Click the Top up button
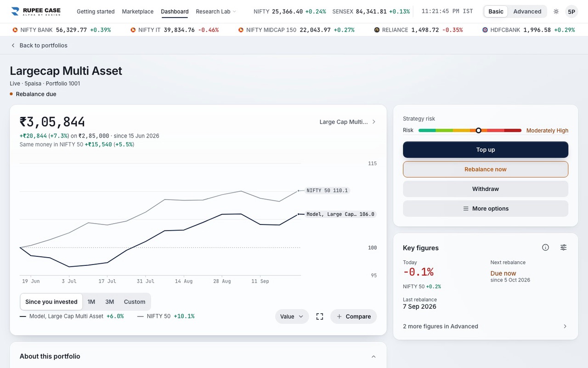The image size is (588, 368). (x=486, y=149)
